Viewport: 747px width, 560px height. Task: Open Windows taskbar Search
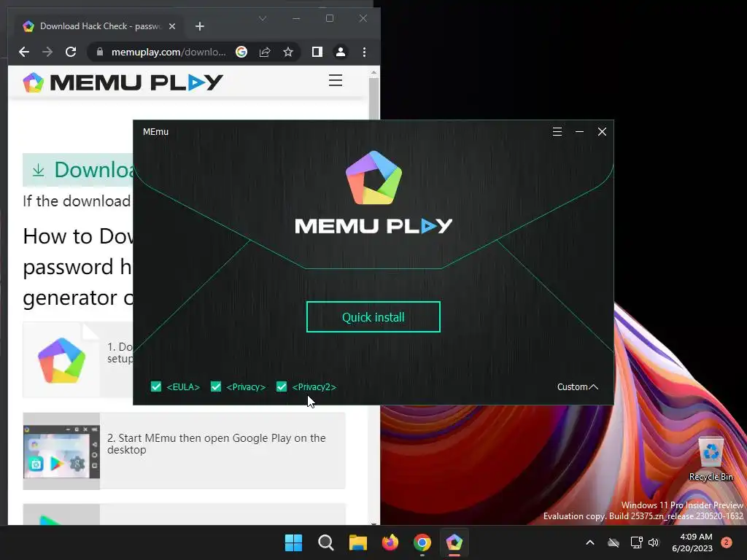326,542
